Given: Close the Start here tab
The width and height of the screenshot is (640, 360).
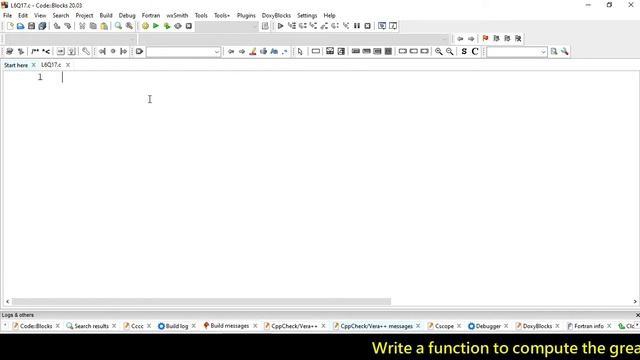Looking at the screenshot, I should coord(33,65).
